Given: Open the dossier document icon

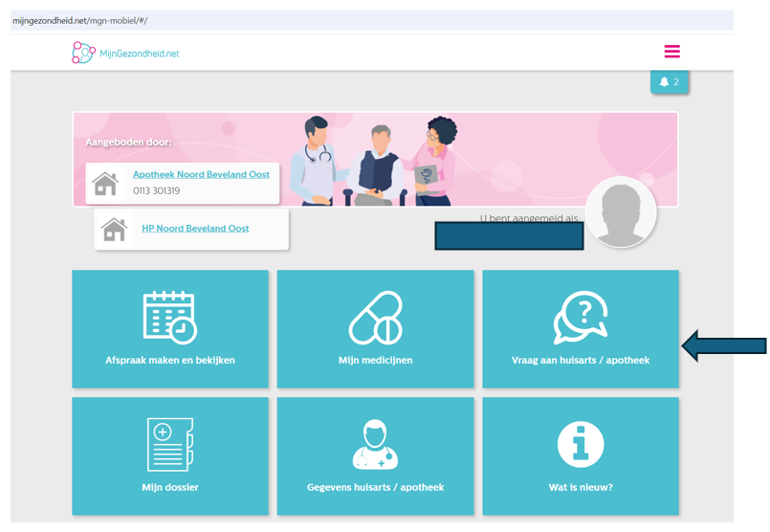Looking at the screenshot, I should coord(169,444).
